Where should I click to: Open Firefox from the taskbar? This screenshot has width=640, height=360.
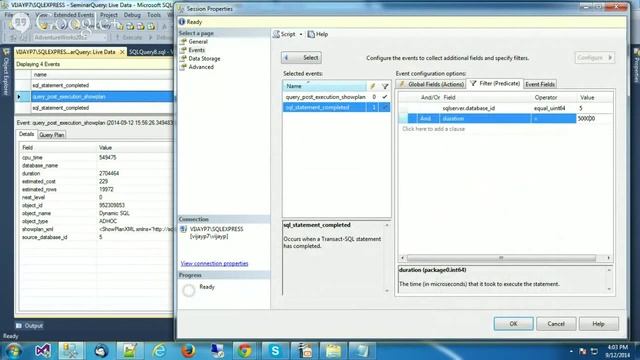tap(188, 351)
